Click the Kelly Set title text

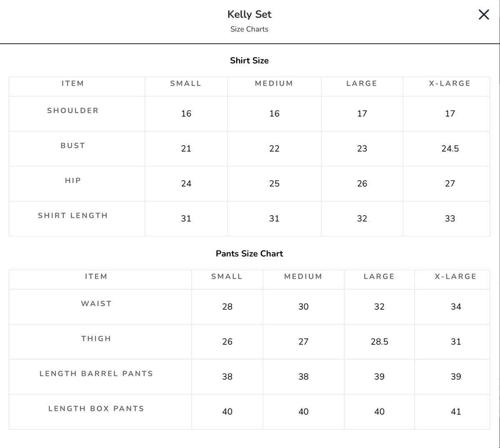click(249, 15)
